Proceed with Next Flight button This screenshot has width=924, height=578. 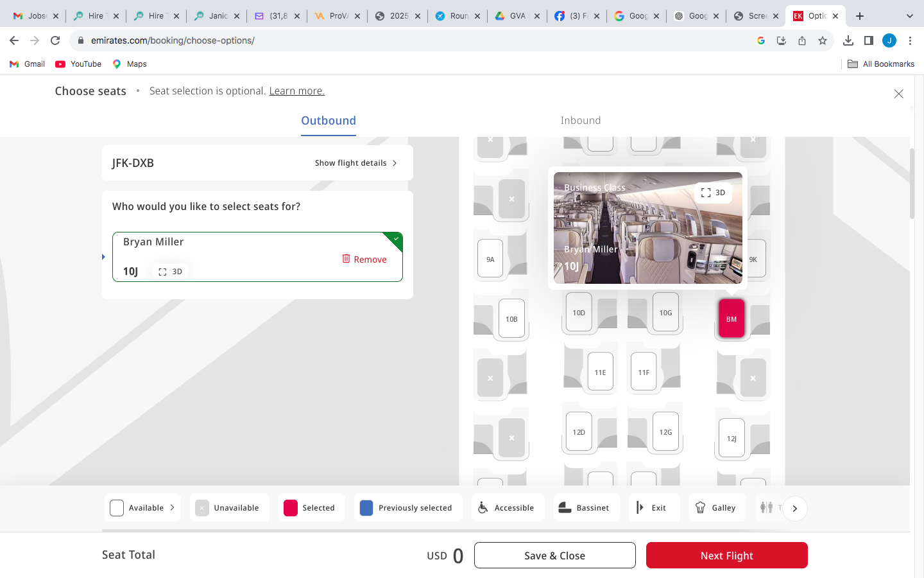[x=727, y=556]
